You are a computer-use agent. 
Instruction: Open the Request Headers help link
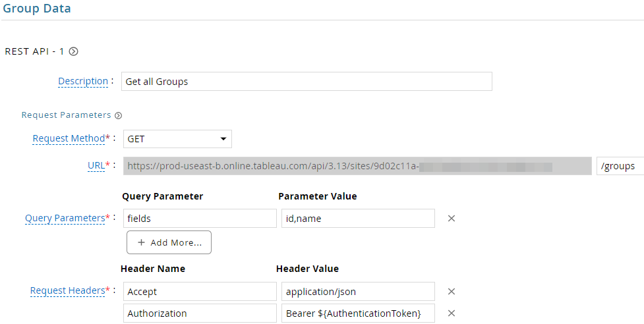tap(67, 291)
